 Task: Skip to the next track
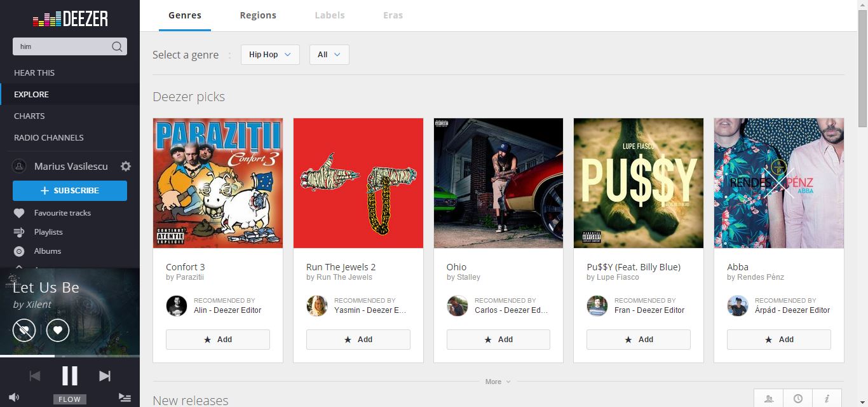coord(105,376)
